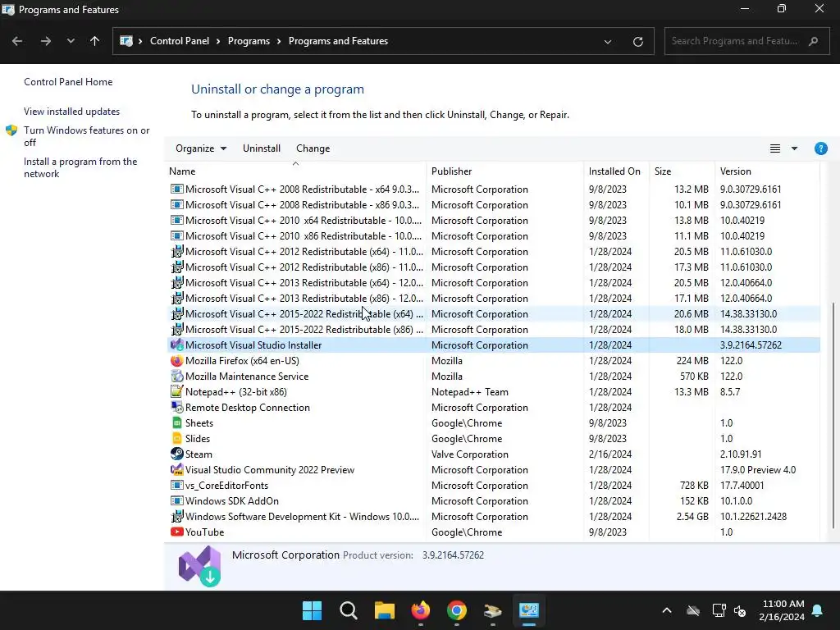Select Microsoft Visual Studio Installer icon
The width and height of the screenshot is (840, 630).
(176, 345)
